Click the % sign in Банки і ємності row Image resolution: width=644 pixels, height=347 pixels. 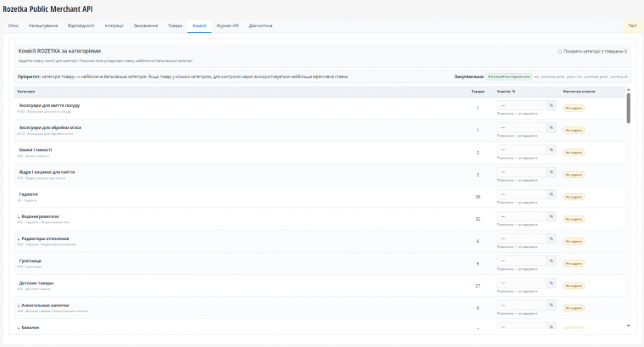(x=551, y=149)
